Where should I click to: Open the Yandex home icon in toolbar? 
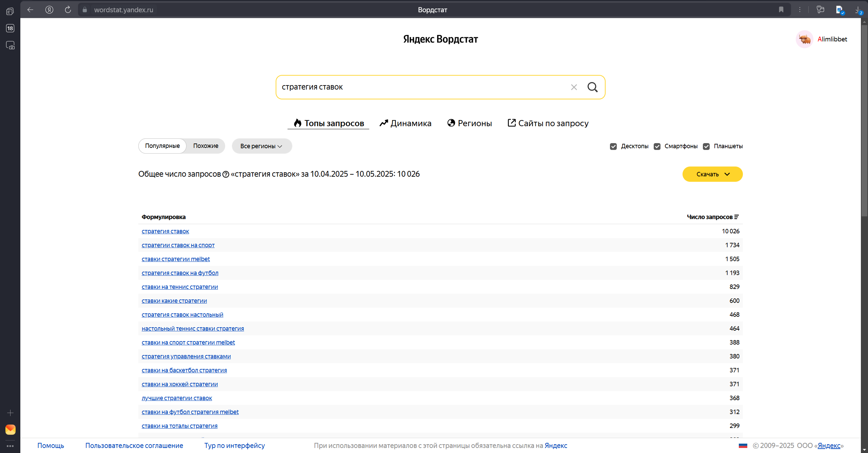50,10
